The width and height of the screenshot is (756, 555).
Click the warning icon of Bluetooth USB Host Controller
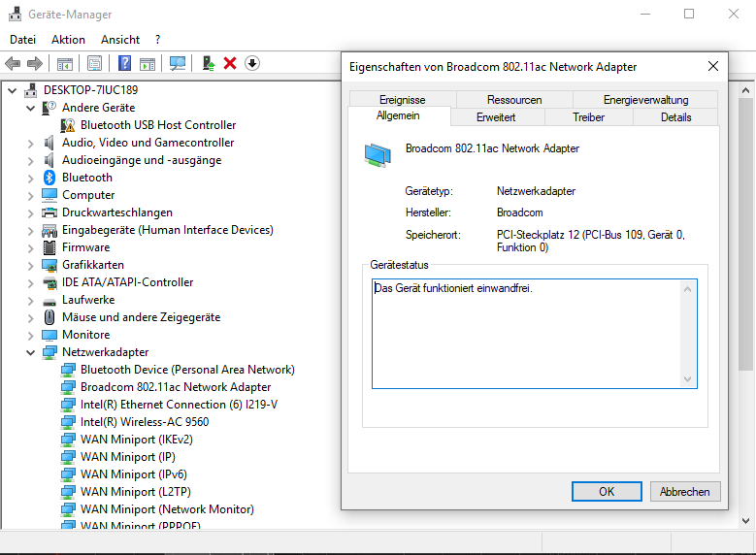68,125
